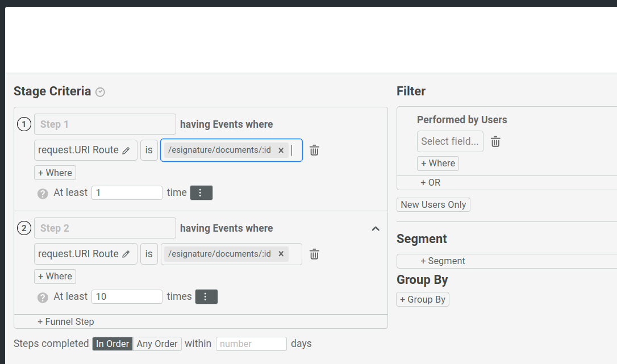Switch to Any Order steps completed
This screenshot has width=617, height=364.
(157, 344)
